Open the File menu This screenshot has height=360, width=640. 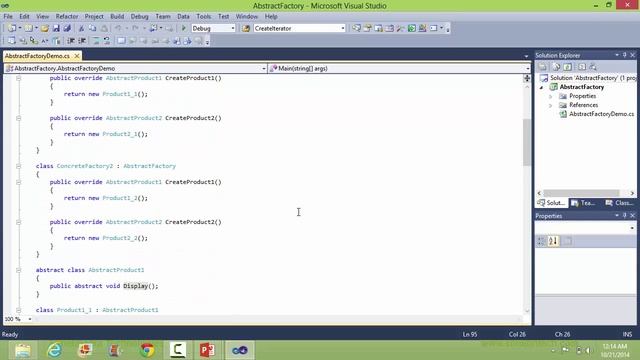point(8,17)
